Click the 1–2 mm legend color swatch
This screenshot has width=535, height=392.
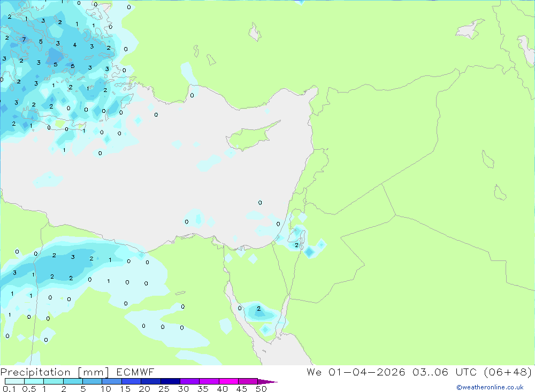click(x=53, y=381)
